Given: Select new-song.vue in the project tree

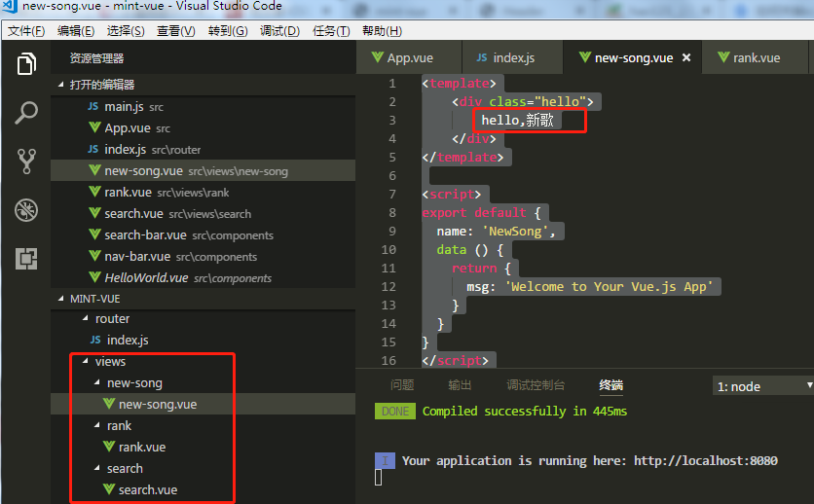Looking at the screenshot, I should click(x=203, y=404).
